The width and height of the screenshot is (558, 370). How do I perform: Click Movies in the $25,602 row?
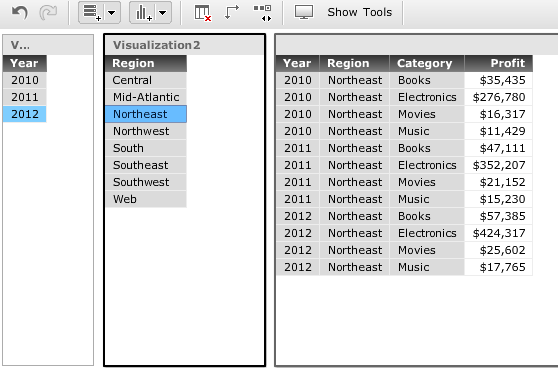427,250
